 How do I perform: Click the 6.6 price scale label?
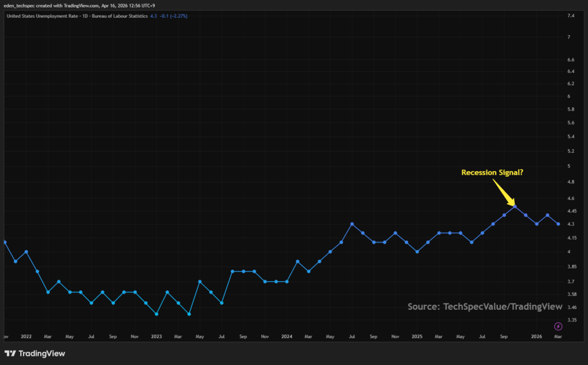(x=571, y=60)
